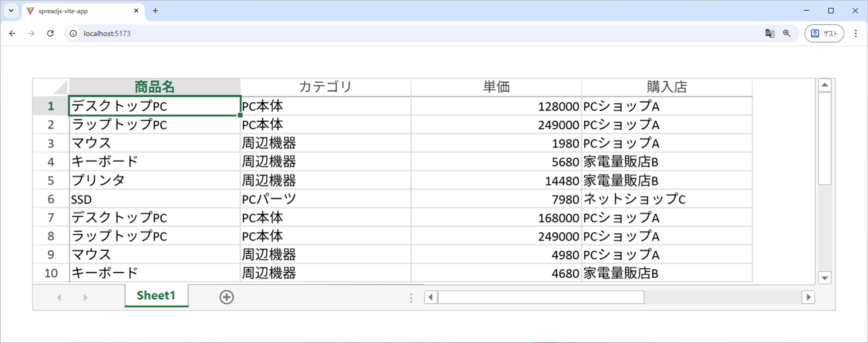Select the PCパーツ cell

325,199
